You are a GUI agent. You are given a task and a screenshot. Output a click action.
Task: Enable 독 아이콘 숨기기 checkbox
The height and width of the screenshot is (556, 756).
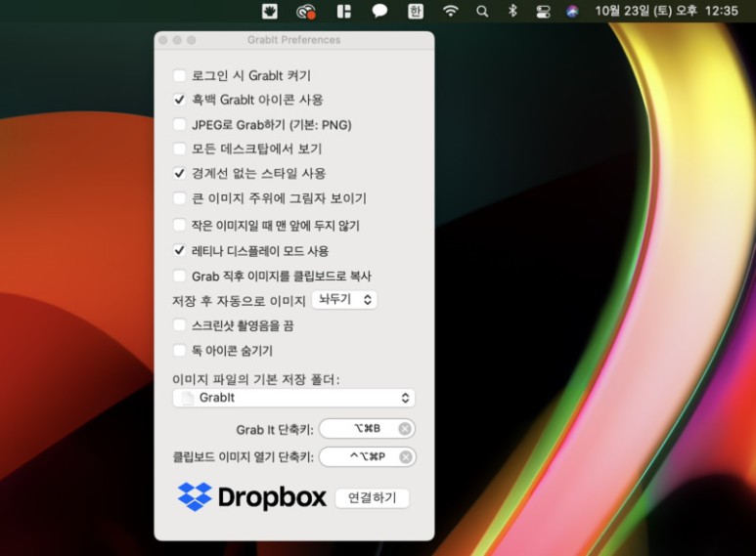click(x=179, y=350)
